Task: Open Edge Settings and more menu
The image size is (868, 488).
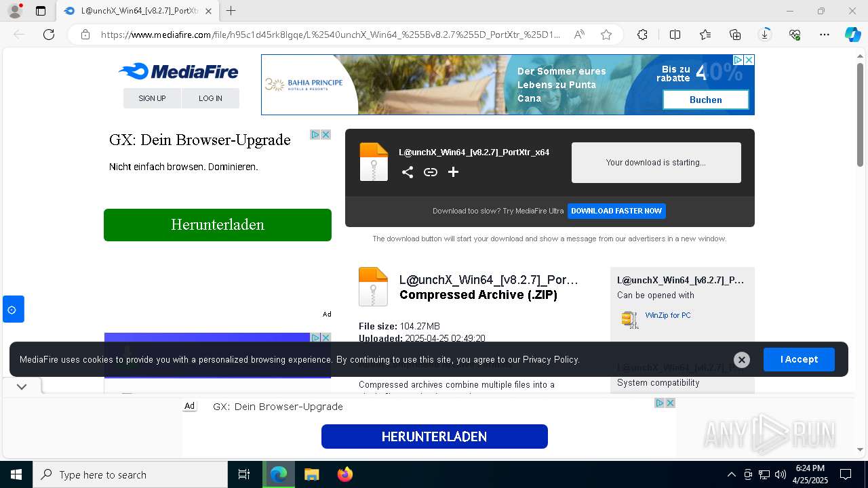Action: (x=825, y=35)
